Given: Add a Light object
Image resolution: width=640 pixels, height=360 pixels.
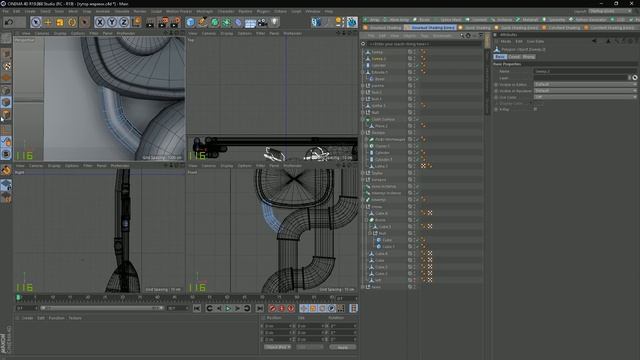Looking at the screenshot, I should point(274,22).
